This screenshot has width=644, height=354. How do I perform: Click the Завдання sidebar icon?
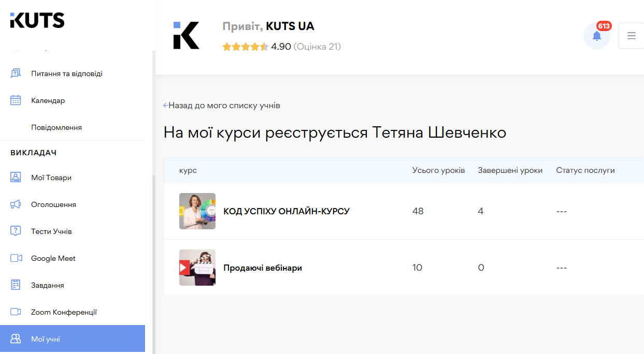[x=16, y=285]
